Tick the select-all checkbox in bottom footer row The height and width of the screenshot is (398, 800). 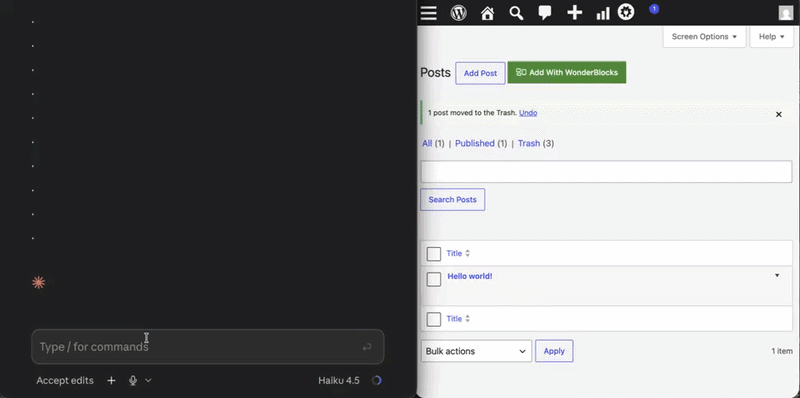point(434,319)
